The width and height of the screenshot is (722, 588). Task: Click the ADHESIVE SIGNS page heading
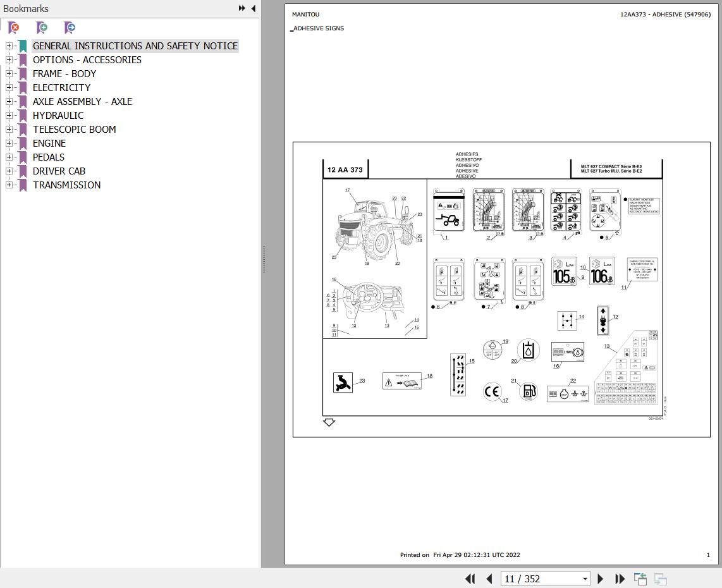318,28
